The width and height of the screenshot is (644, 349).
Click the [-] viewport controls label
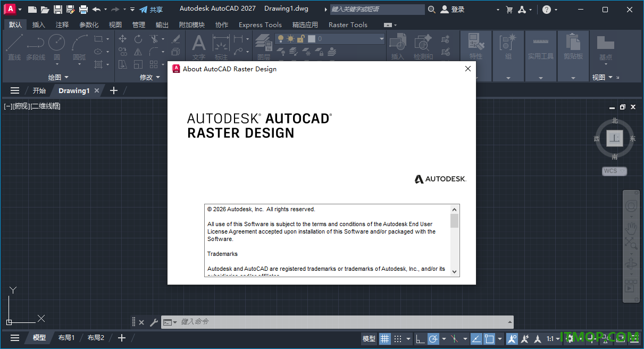tap(8, 106)
